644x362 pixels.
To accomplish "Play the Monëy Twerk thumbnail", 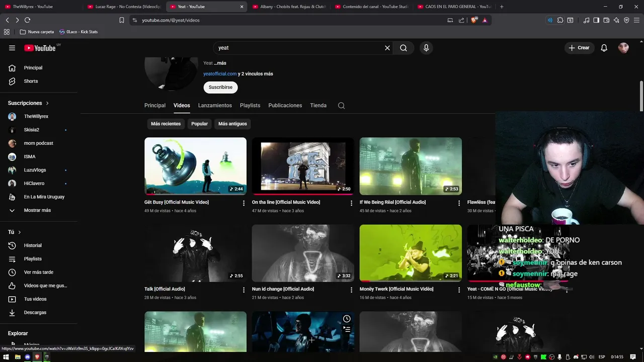I will 411,253.
